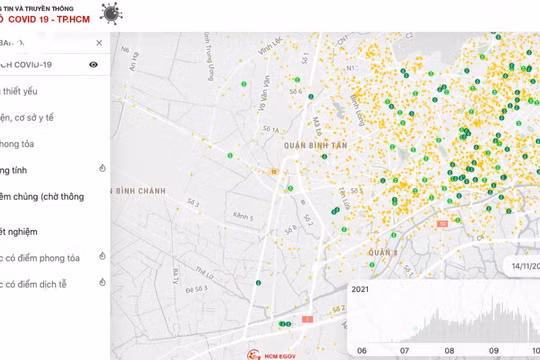
Task: Click the BÌNH CHÁNH district label
Action: pos(141,191)
